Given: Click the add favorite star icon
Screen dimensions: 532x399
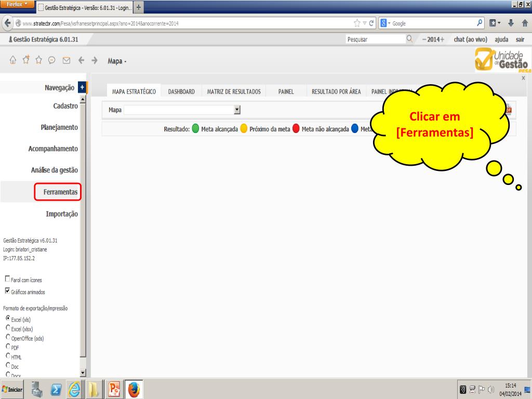Looking at the screenshot, I should pos(26,60).
